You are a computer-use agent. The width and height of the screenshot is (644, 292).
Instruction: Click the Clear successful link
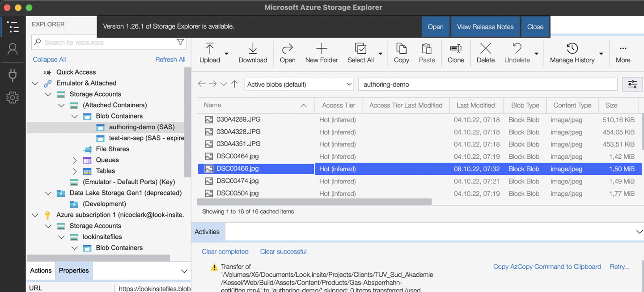[x=284, y=252]
